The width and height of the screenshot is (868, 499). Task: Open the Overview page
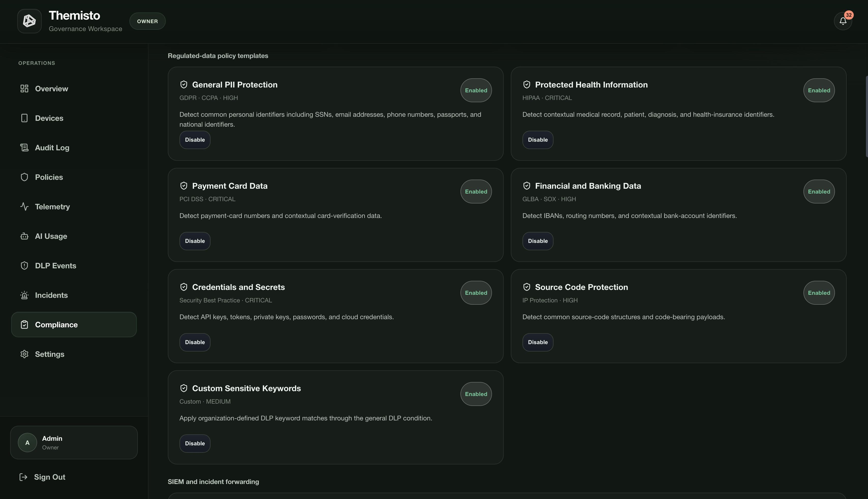click(x=74, y=89)
